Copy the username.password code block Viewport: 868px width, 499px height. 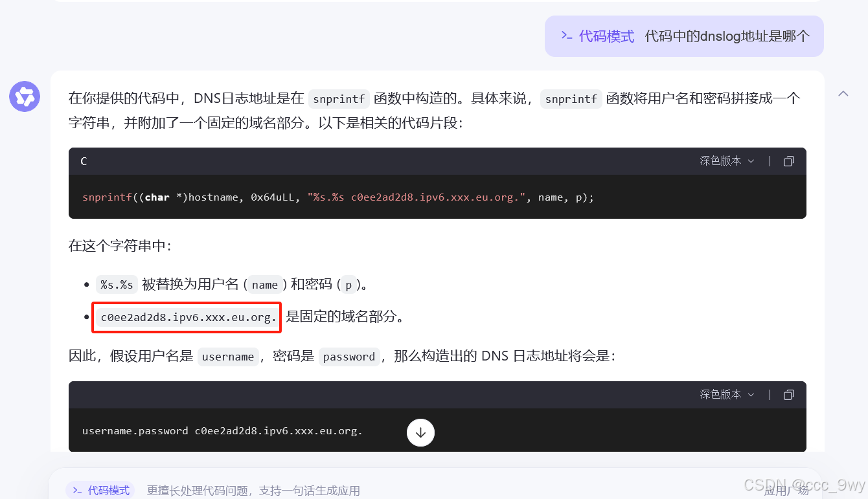(789, 395)
